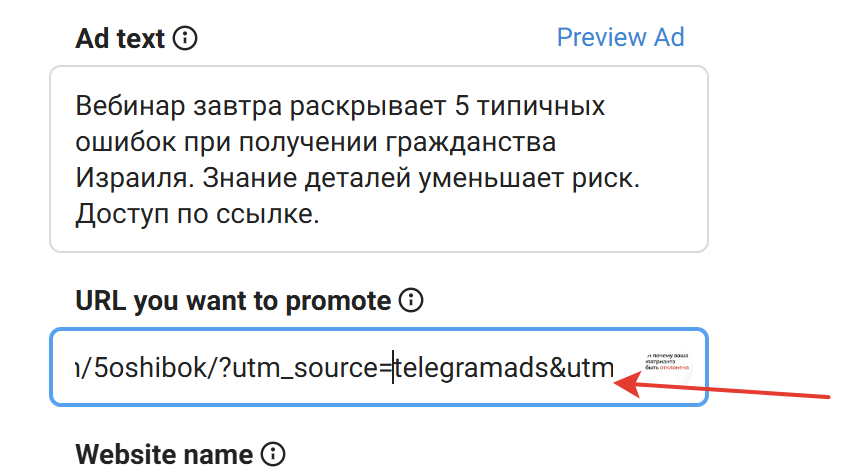Viewport: 853px width, 473px height.
Task: Click the info icon beside Ad text
Action: click(x=185, y=39)
